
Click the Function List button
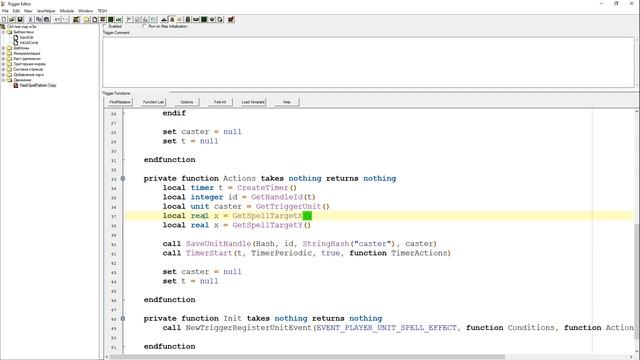tap(153, 102)
